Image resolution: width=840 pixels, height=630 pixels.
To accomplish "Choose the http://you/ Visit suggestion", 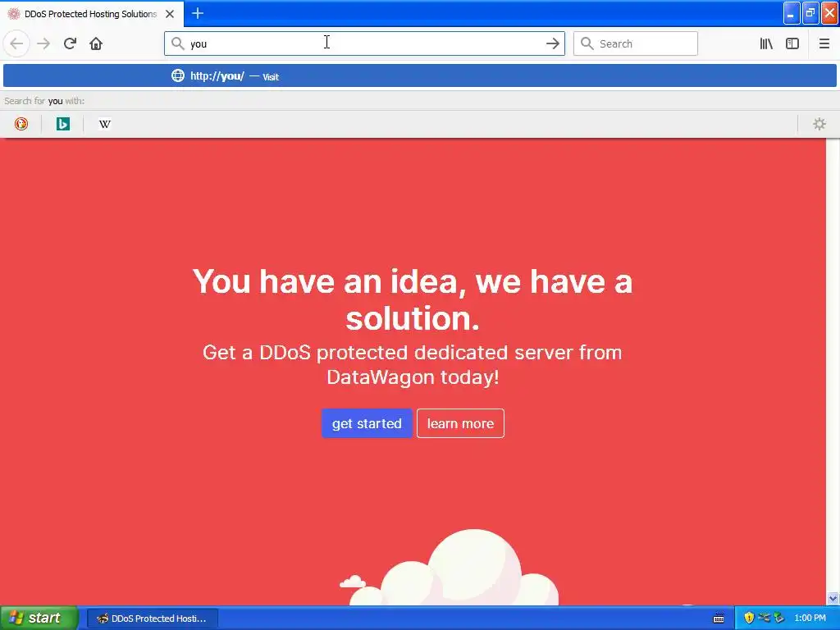I will click(x=420, y=76).
